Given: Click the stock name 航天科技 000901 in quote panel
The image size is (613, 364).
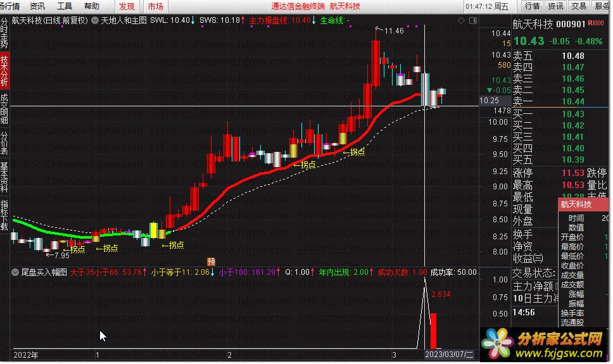Looking at the screenshot, I should click(x=549, y=24).
